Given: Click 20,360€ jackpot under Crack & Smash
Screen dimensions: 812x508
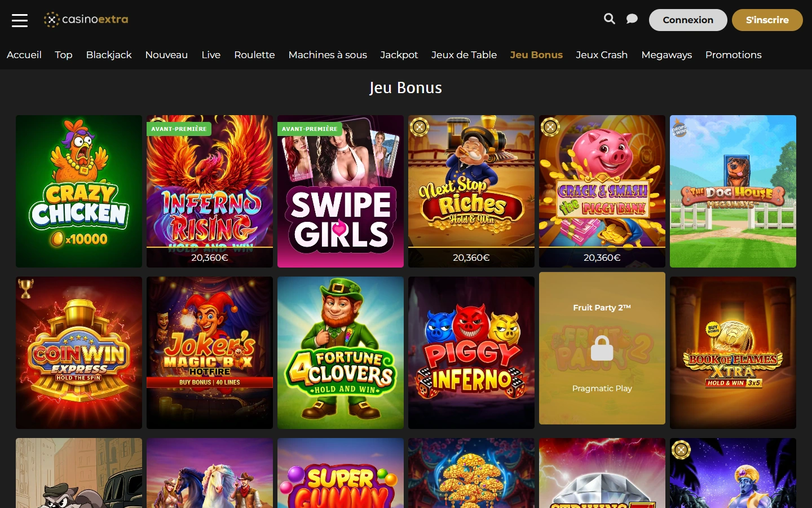Looking at the screenshot, I should tap(602, 257).
